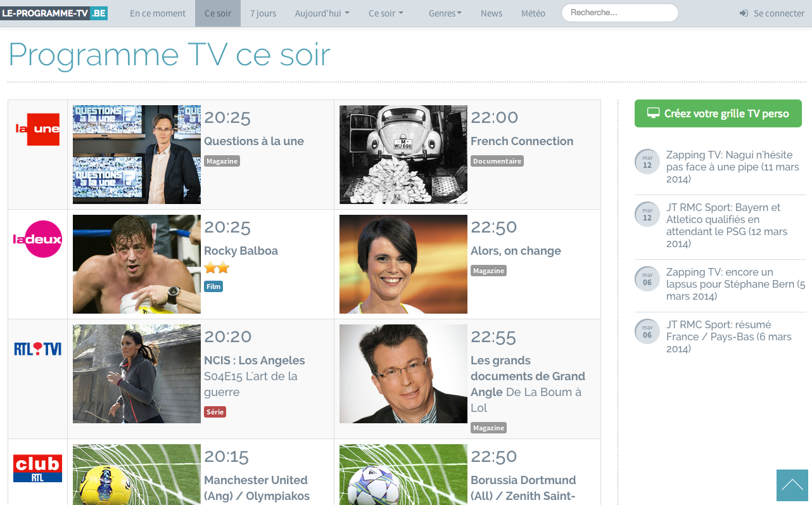Open the Ce soir dropdown menu
Screen dimensions: 812x505
point(386,13)
